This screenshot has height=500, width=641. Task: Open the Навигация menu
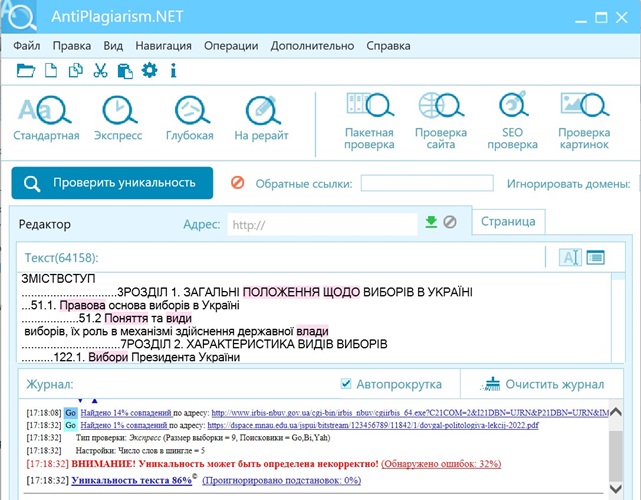(164, 46)
